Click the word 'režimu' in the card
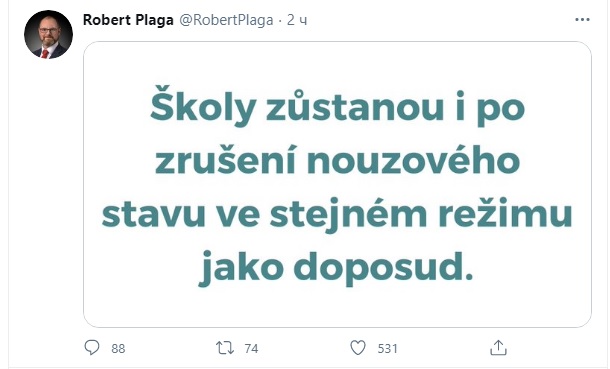The image size is (610, 369). click(506, 214)
